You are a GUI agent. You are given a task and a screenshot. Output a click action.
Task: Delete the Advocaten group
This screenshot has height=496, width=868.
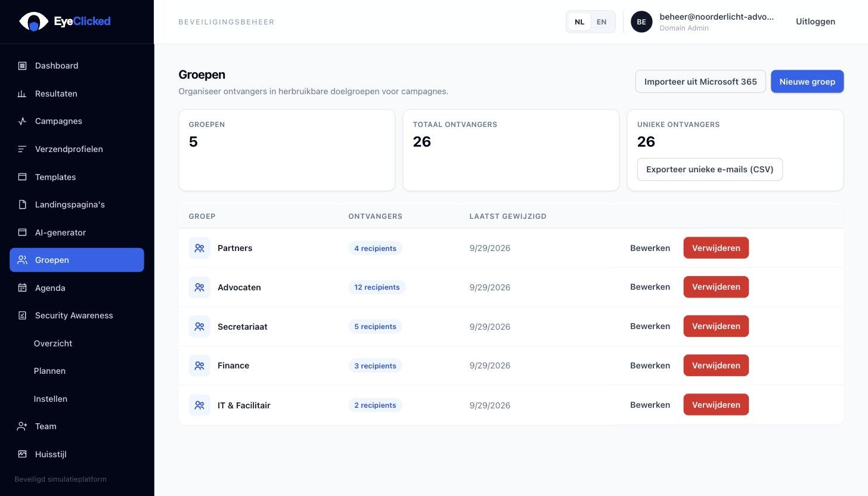click(x=716, y=287)
